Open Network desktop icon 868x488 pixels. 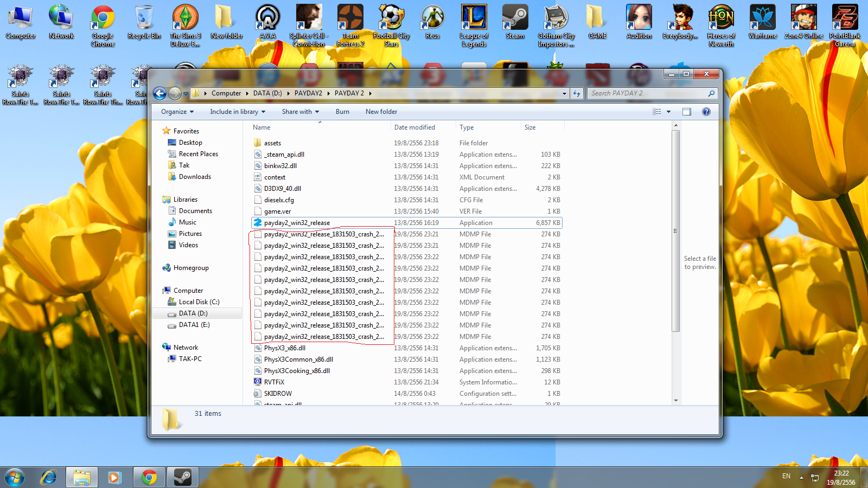61,22
